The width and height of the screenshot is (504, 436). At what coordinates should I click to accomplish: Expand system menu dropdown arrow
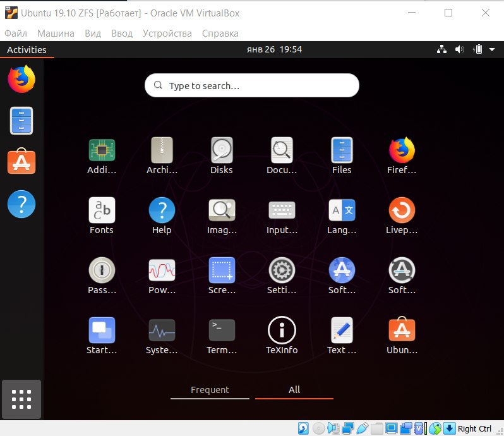(x=492, y=49)
